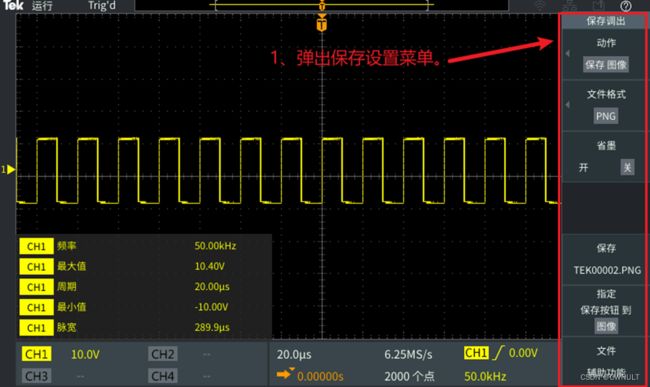
Task: Select the 50.00kHz frequency value
Action: [x=215, y=246]
